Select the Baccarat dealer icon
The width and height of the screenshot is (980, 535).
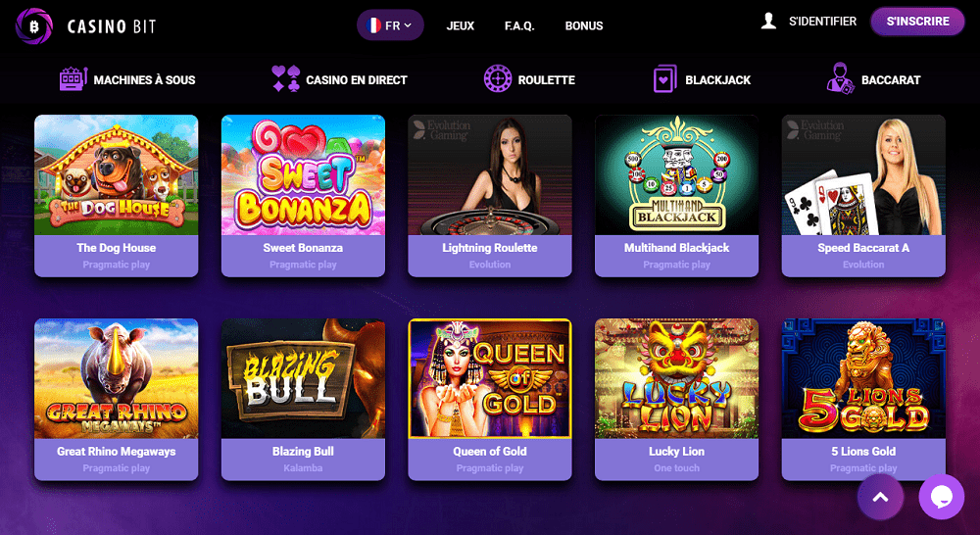point(840,78)
